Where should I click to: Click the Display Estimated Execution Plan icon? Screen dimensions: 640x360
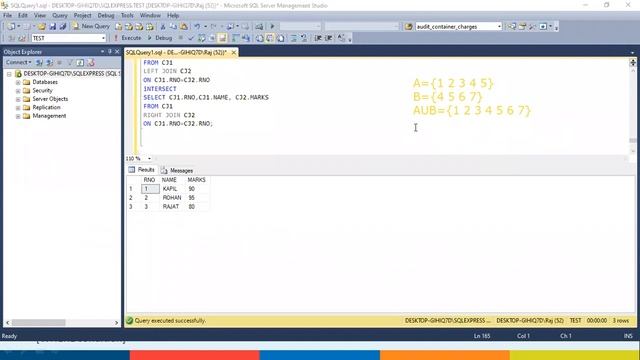tap(202, 38)
